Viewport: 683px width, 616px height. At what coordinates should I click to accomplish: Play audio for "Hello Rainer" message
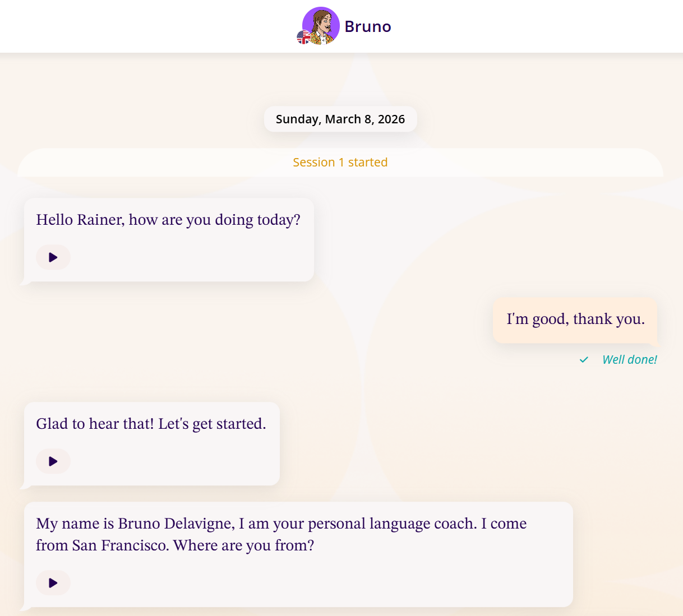53,257
